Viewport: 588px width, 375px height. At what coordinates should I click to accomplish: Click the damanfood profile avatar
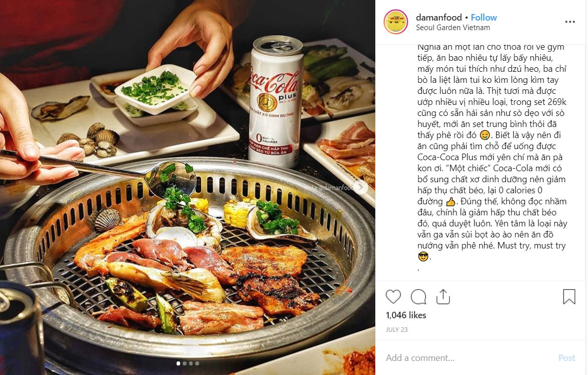[396, 22]
